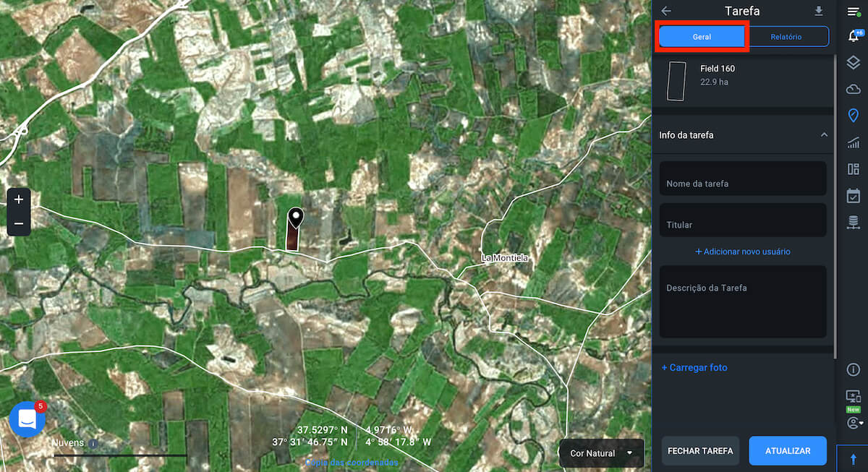Open the layers panel icon
868x472 pixels.
853,63
